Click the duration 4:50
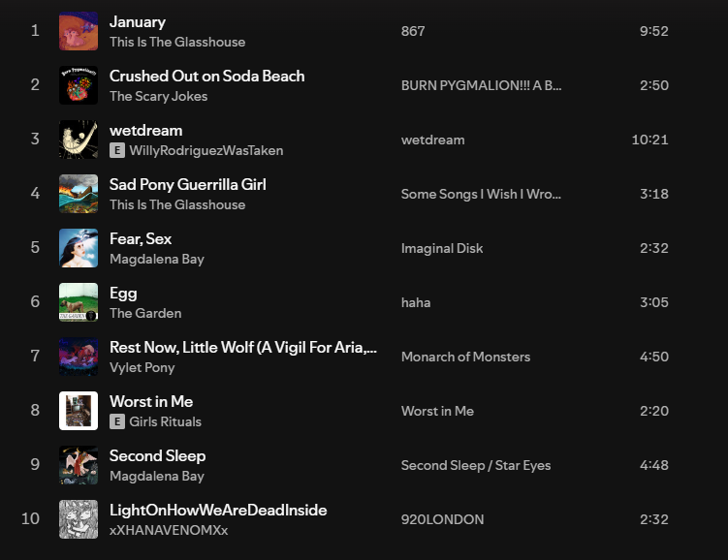 (x=653, y=357)
